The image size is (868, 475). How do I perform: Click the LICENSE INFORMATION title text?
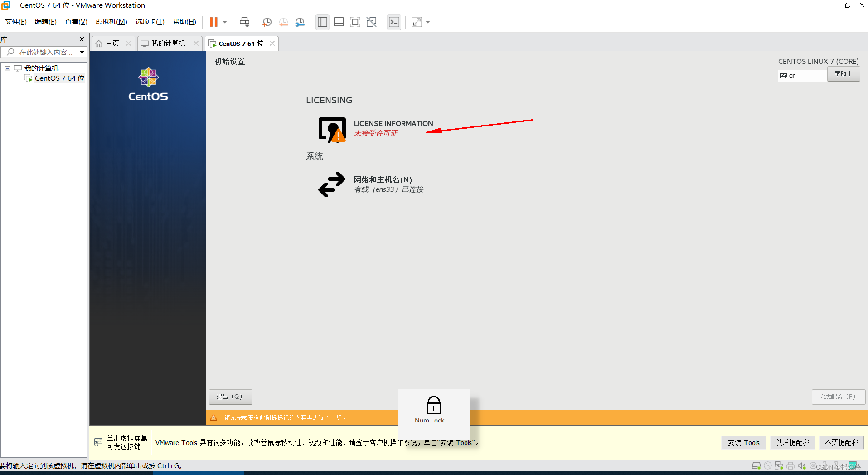393,123
